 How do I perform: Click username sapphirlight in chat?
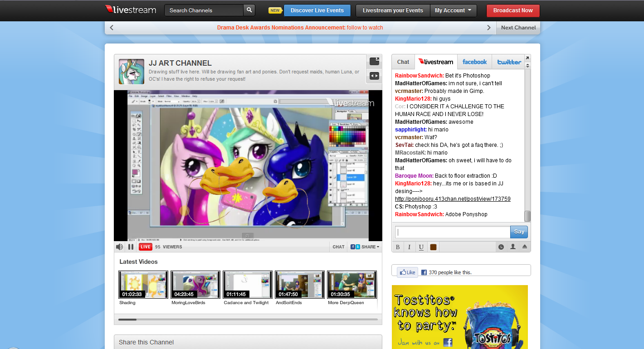pyautogui.click(x=411, y=130)
